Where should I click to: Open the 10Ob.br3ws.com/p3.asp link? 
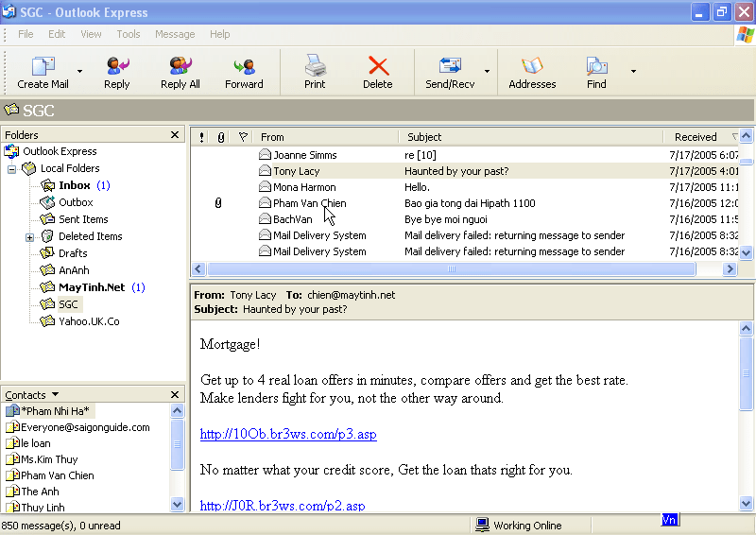click(288, 434)
